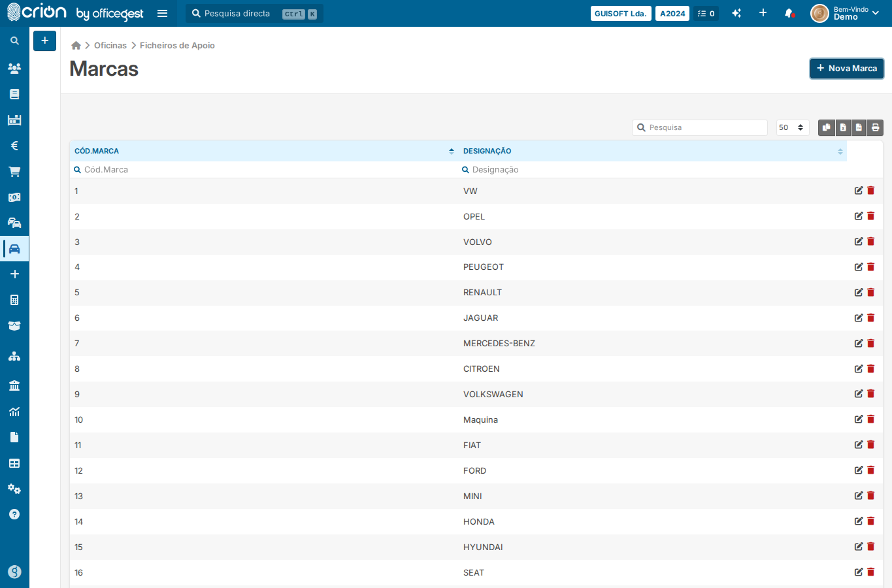This screenshot has width=892, height=588.
Task: Open the open-box icon in sidebar
Action: 14,325
